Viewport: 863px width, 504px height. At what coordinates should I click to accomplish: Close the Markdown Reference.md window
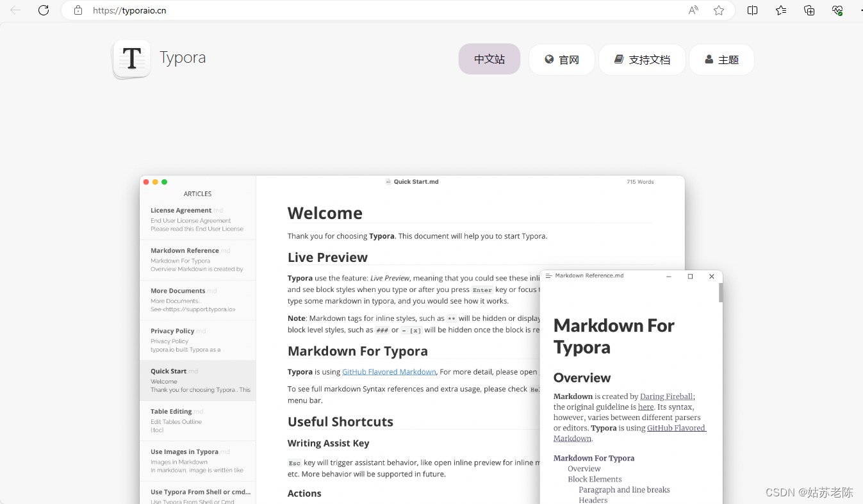[x=711, y=277]
